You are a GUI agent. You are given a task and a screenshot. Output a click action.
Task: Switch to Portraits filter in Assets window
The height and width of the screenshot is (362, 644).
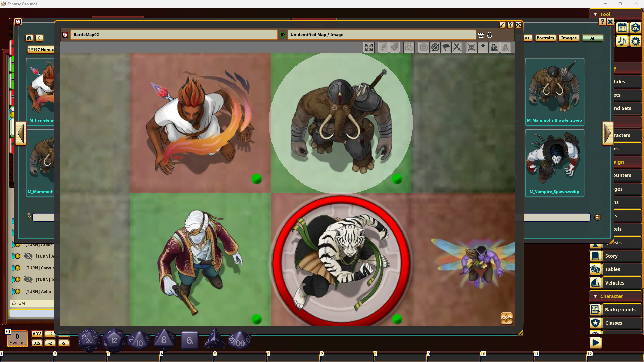545,38
